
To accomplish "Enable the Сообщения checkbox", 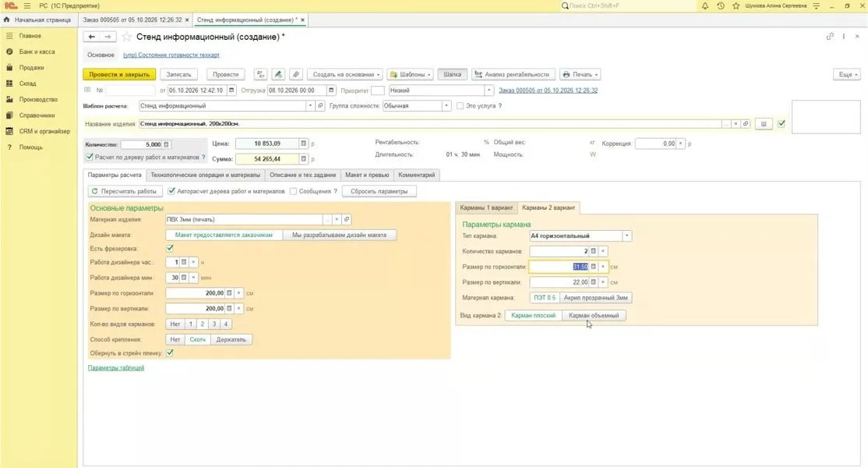I will point(294,191).
